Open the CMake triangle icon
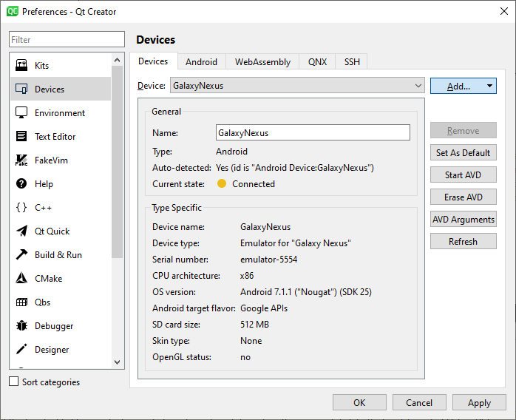Viewport: 516px width, 420px height. [x=21, y=279]
